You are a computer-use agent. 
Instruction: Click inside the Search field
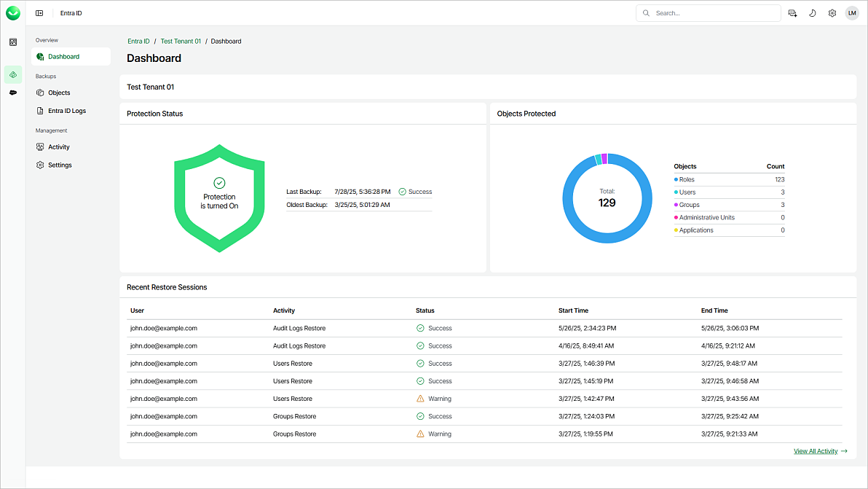click(x=714, y=13)
